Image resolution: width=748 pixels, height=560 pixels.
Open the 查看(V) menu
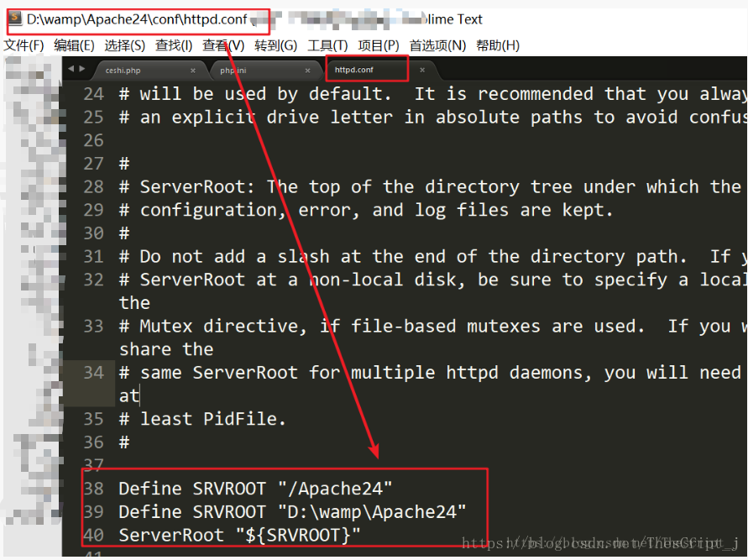point(223,46)
